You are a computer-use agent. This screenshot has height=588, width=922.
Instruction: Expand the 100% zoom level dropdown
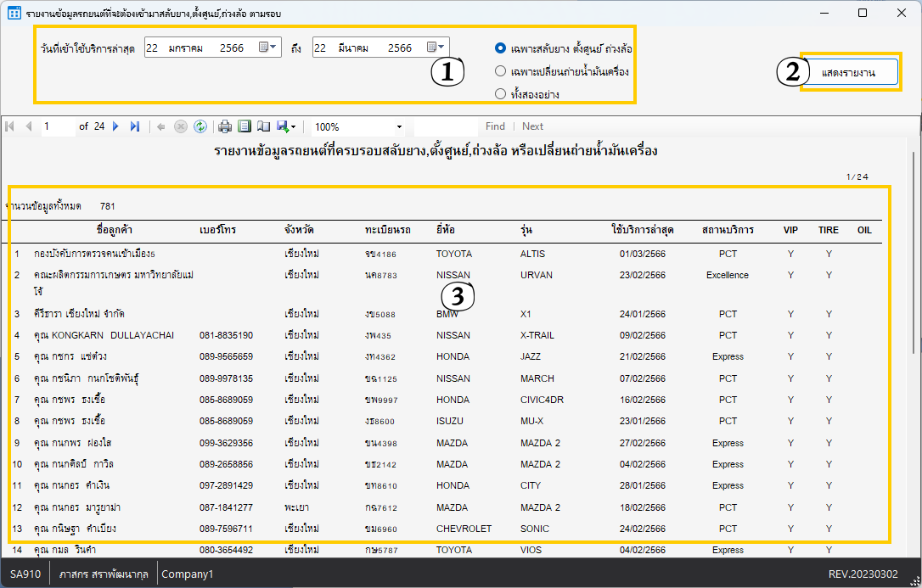[x=399, y=127]
